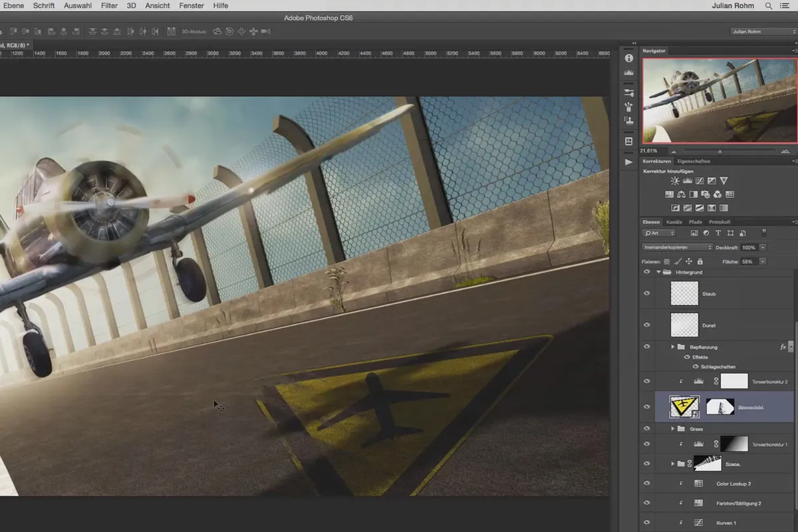Add a Color Balance adjustment (scales icon)
Screen dimensions: 798x532
pyautogui.click(x=681, y=195)
